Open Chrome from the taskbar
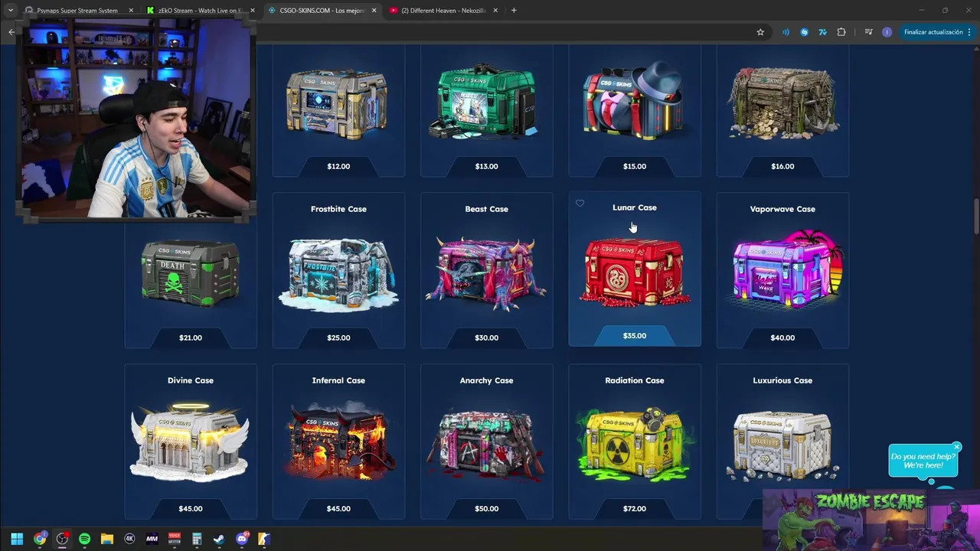 click(x=40, y=539)
